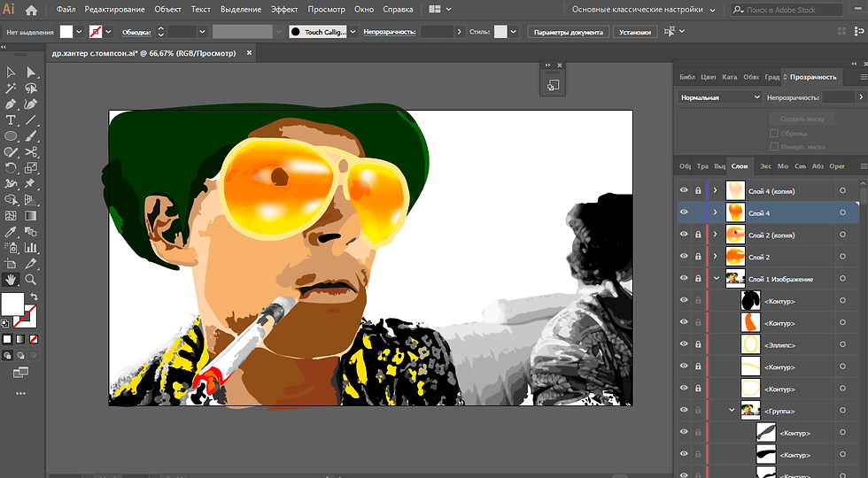The height and width of the screenshot is (478, 868).
Task: Select the Ellipse tool
Action: coord(11,136)
